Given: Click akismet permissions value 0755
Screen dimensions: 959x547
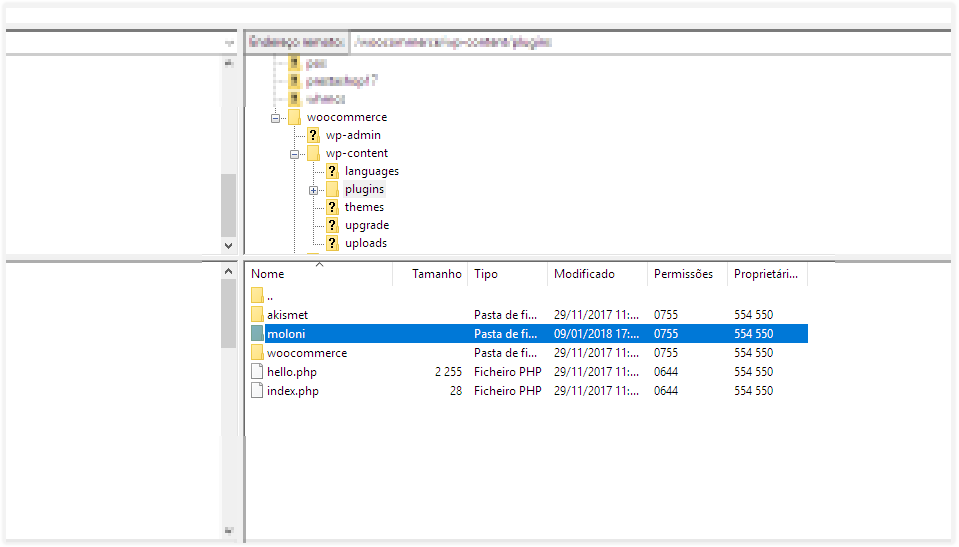Looking at the screenshot, I should coord(665,314).
